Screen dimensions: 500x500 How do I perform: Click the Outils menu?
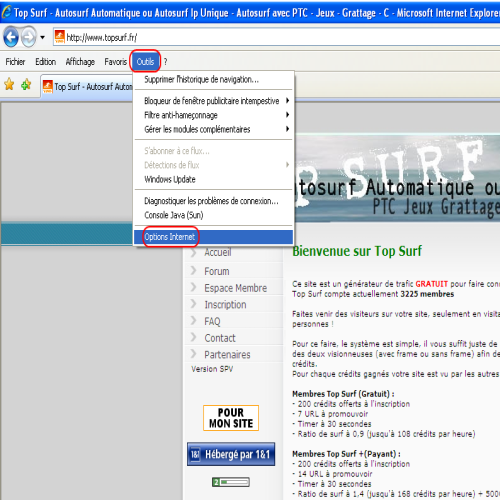[145, 62]
